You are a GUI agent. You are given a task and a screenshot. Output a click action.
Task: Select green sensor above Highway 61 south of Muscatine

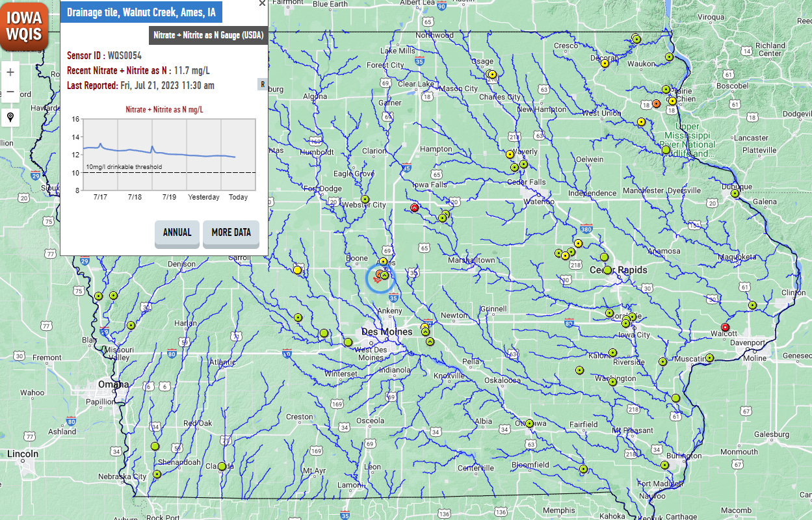point(675,398)
